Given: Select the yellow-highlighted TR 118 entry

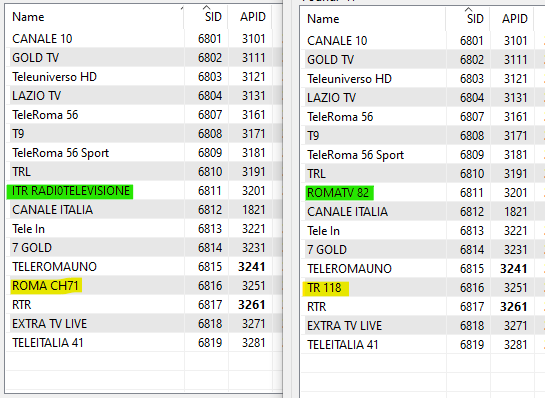Looking at the screenshot, I should pos(325,288).
